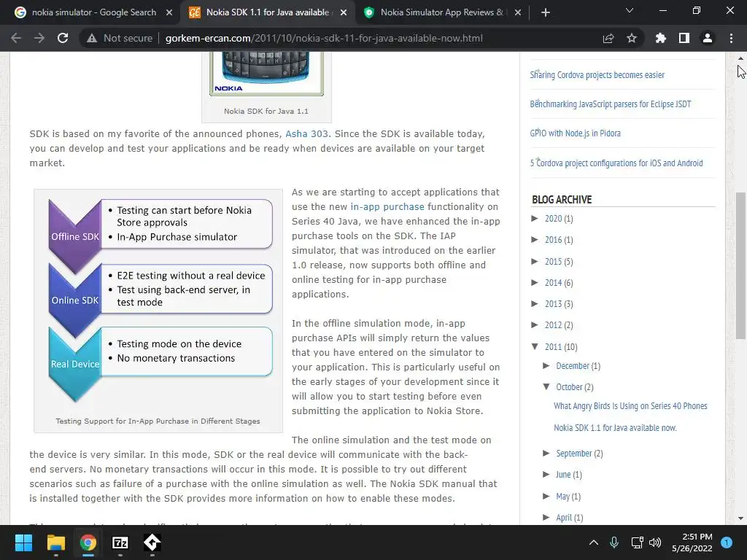
Task: Open the Not secure site information
Action: [x=120, y=38]
